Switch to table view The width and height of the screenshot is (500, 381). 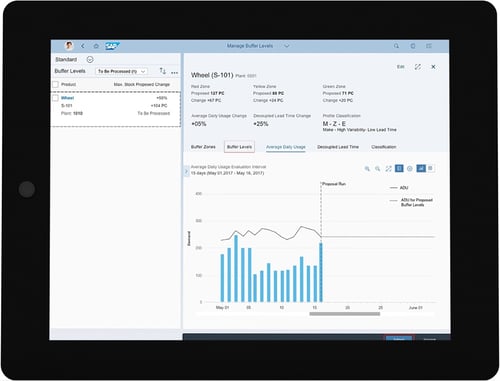[x=430, y=168]
